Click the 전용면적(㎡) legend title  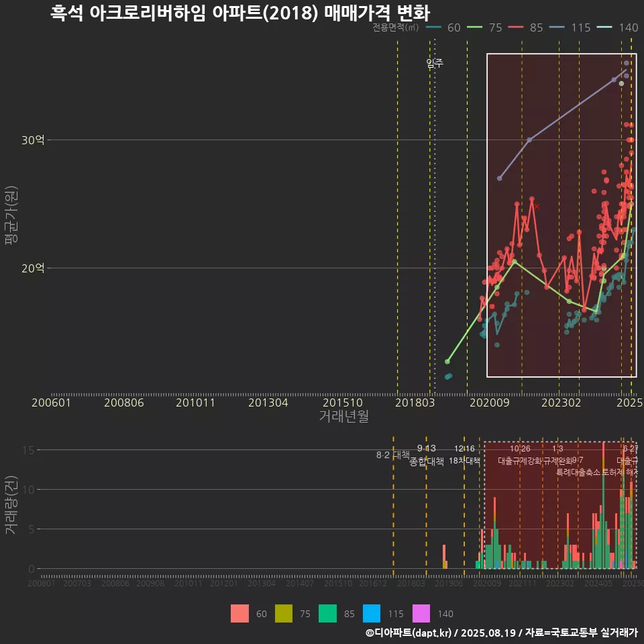tap(396, 28)
